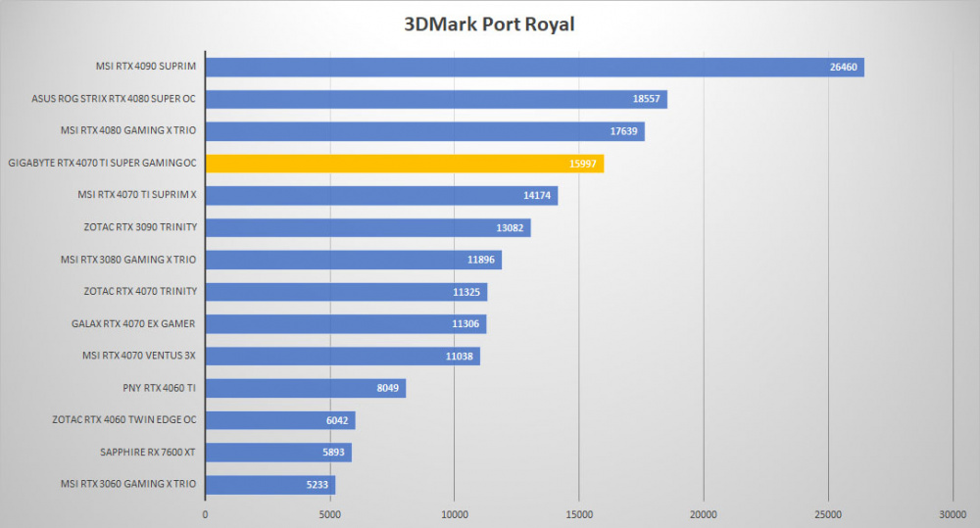The image size is (980, 528).
Task: Click the 5233 data label
Action: pyautogui.click(x=317, y=486)
